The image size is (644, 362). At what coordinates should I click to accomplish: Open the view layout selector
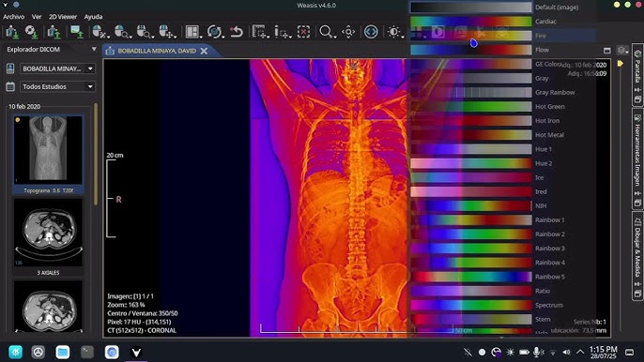coord(192,32)
